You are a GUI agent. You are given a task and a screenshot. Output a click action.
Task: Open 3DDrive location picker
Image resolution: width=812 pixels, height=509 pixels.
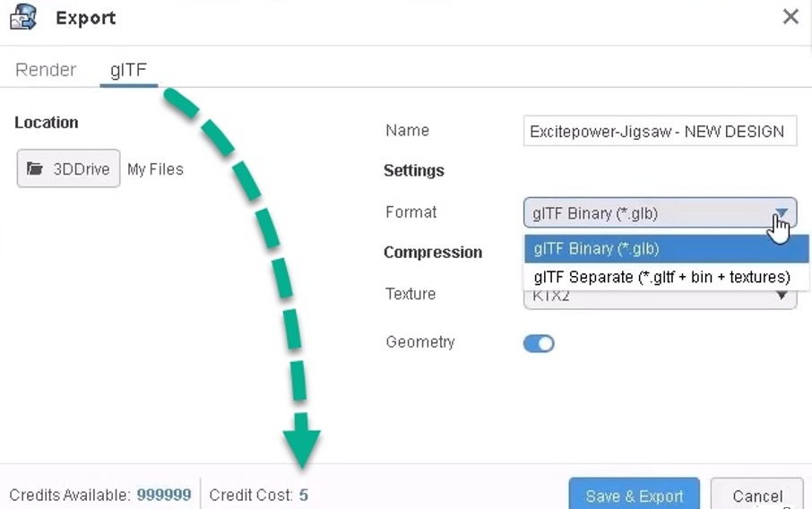(x=68, y=168)
